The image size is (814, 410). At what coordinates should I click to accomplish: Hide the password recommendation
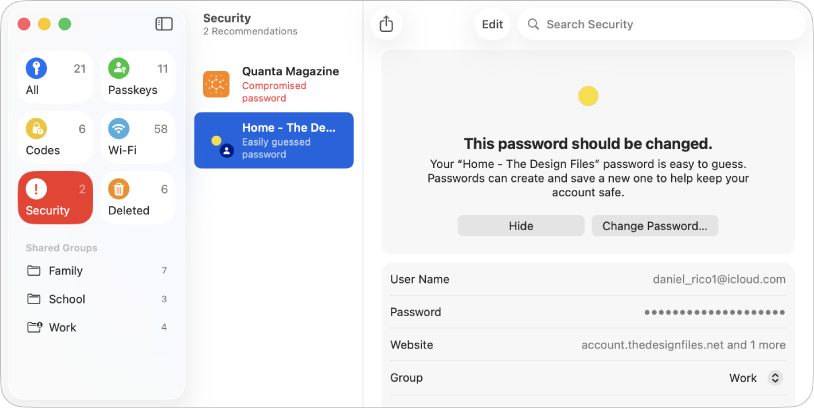(521, 226)
